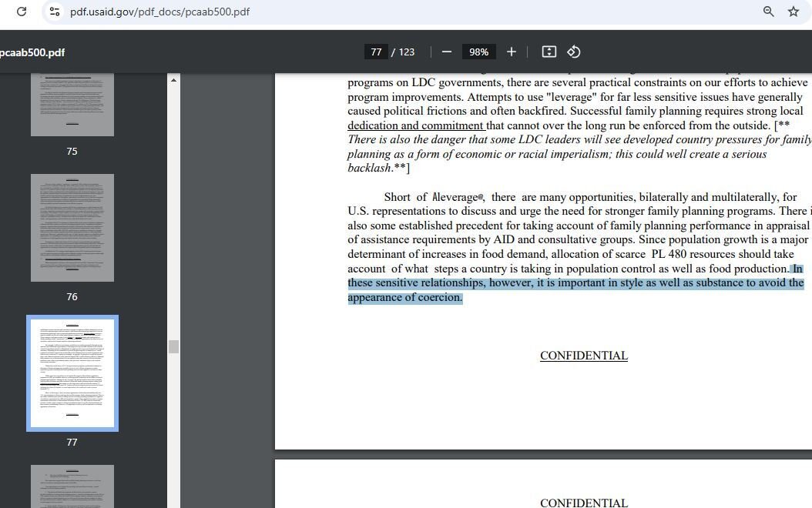The image size is (812, 508).
Task: Click the thumbnail panel scrollbar handle
Action: [173, 346]
